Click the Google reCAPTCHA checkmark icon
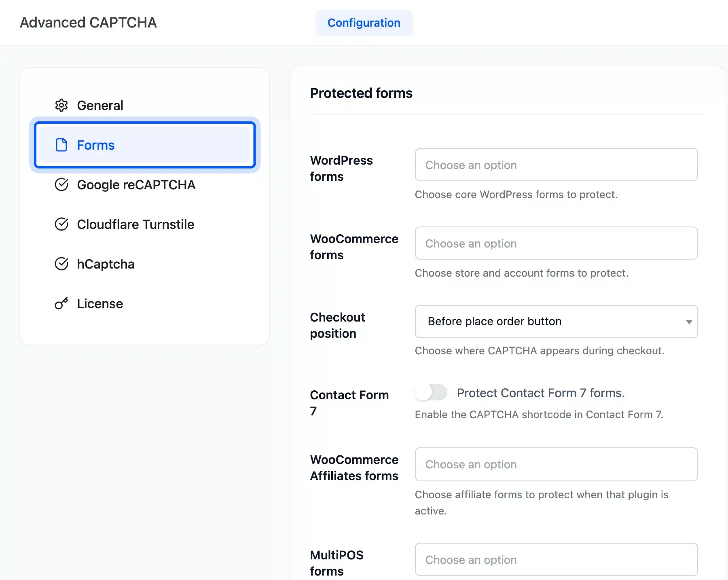Screen dimensions: 728x580 [x=61, y=184]
